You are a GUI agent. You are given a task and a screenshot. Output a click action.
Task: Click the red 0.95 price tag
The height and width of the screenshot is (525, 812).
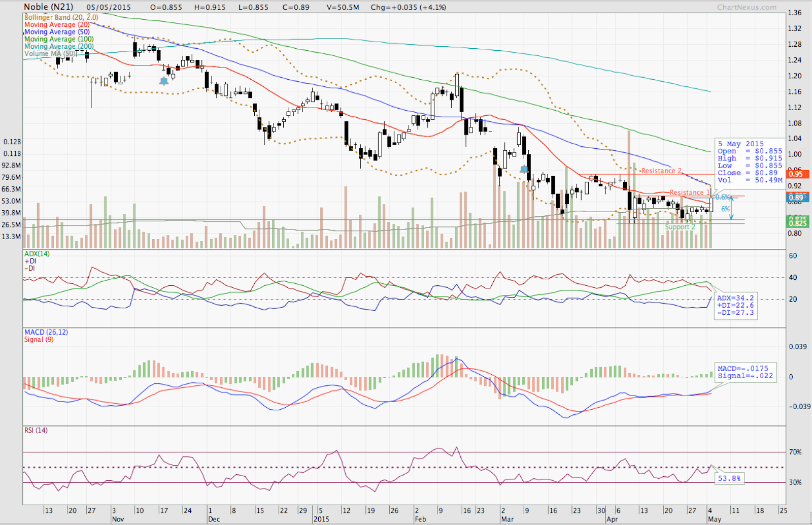[x=798, y=174]
